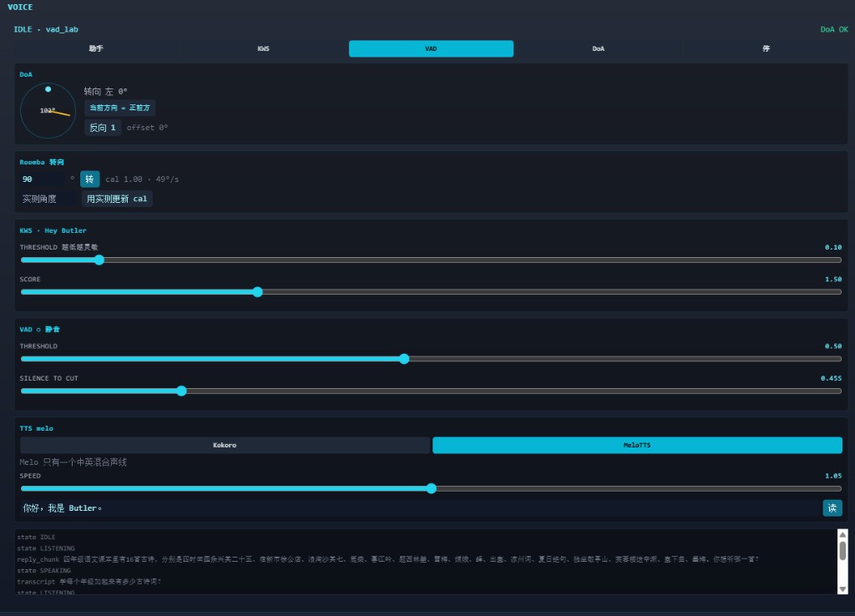Click the 停 stop tab
The image size is (855, 616).
tap(766, 48)
